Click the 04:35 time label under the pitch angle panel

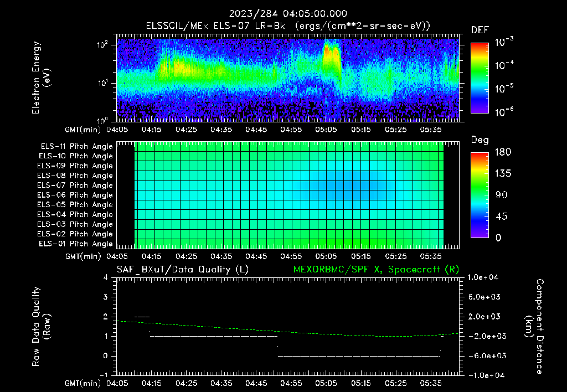(x=221, y=256)
